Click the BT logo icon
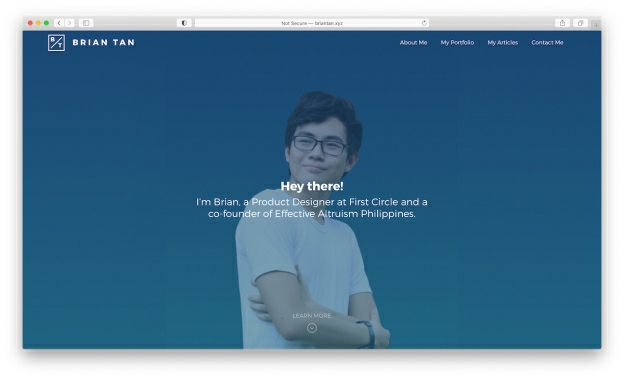This screenshot has width=624, height=379. [56, 43]
